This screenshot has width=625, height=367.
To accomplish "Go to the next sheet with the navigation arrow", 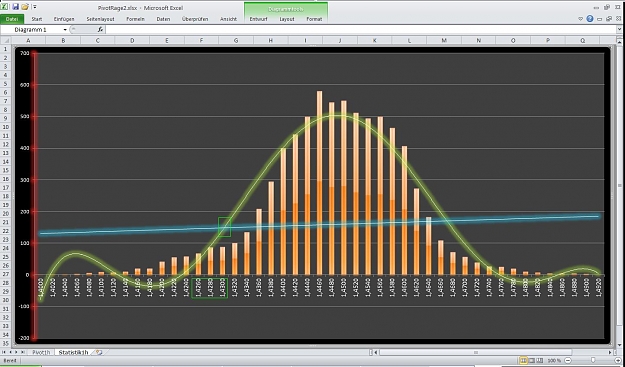I will [16, 352].
